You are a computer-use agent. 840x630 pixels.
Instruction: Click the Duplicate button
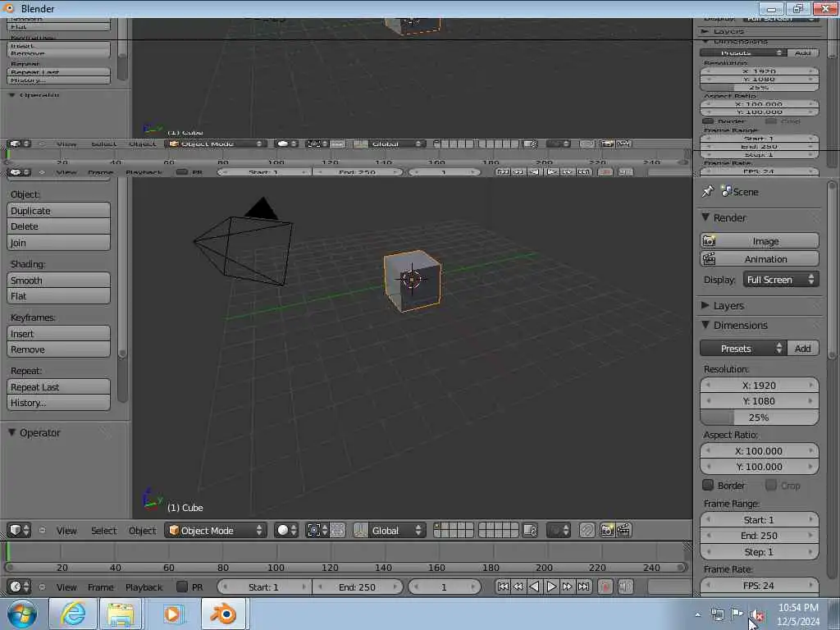pos(58,211)
